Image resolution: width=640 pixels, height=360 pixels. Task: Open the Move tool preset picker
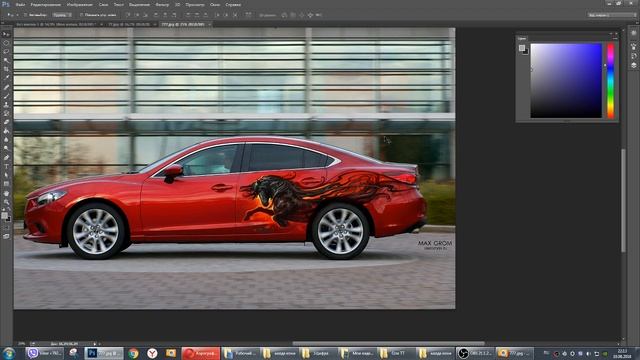click(x=11, y=15)
